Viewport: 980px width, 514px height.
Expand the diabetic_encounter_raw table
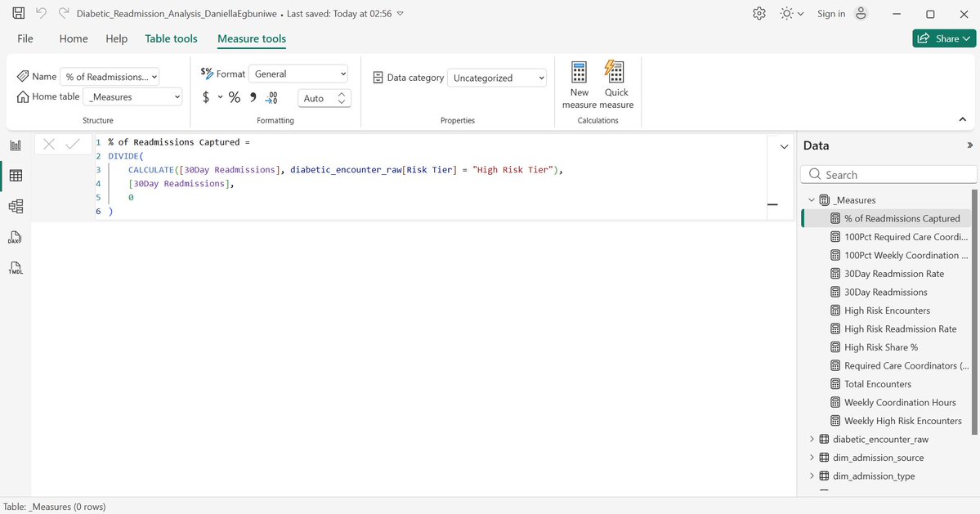click(x=812, y=439)
